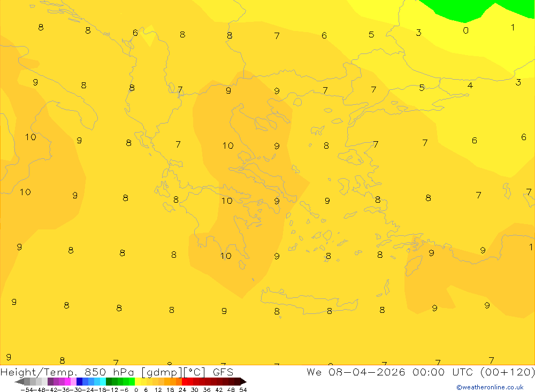
Task: Click the right dark maroon arrow end of scale
Action: tap(243, 381)
